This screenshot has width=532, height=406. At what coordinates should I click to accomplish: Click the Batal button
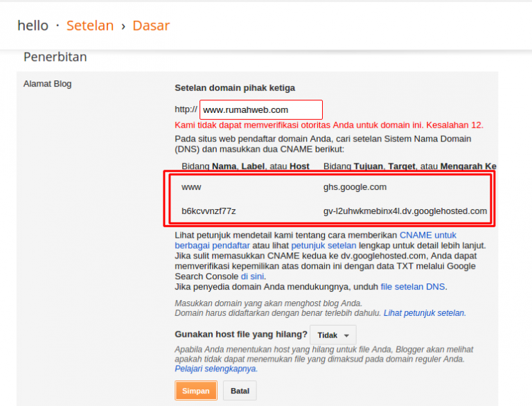click(x=240, y=391)
